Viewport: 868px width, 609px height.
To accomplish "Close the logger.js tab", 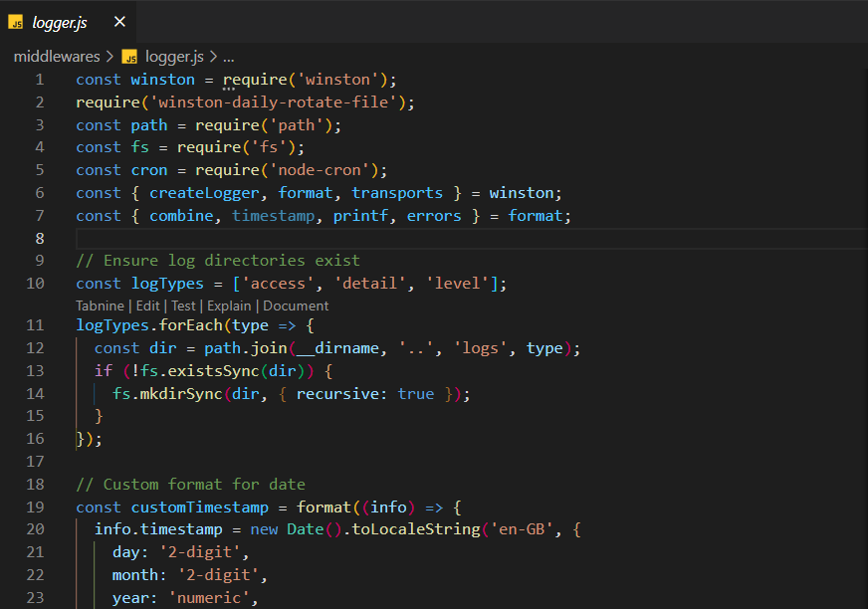I will coord(118,21).
